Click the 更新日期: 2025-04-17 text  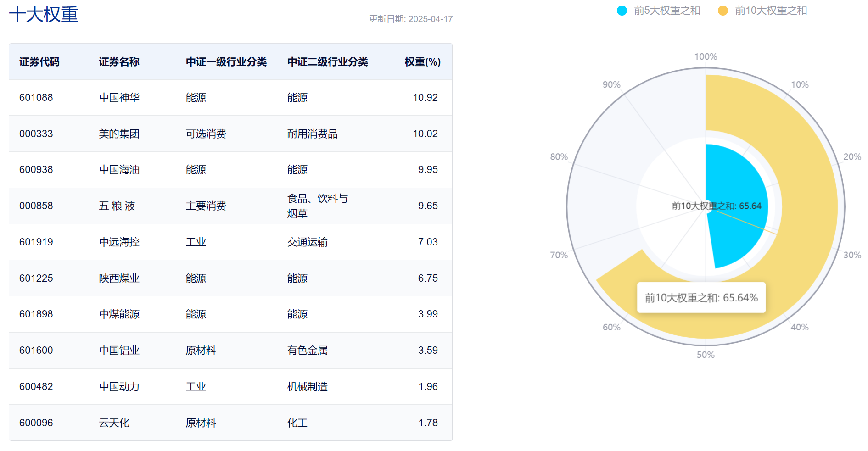click(411, 19)
